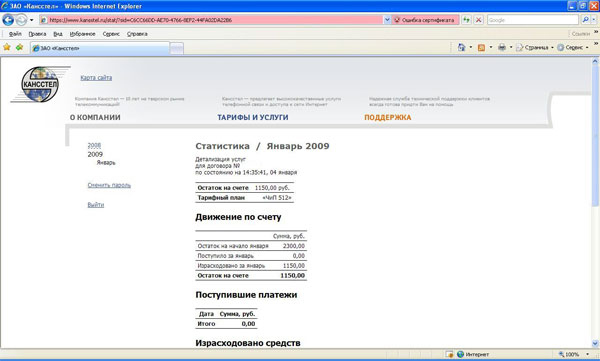The height and width of the screenshot is (361, 600).
Task: Open the Вид menu
Action: point(58,34)
